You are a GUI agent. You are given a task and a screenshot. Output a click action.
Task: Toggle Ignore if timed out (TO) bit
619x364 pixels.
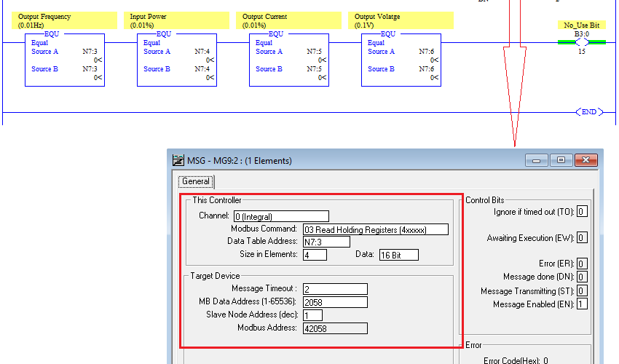pos(582,212)
